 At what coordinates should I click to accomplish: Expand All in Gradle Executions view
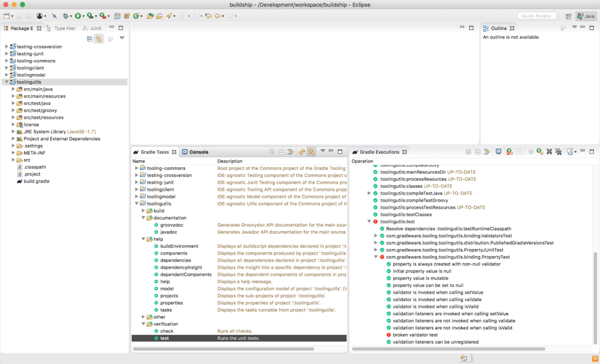468,152
